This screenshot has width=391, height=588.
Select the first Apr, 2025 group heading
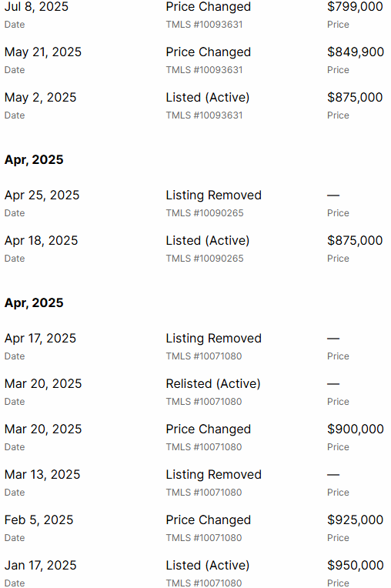34,160
